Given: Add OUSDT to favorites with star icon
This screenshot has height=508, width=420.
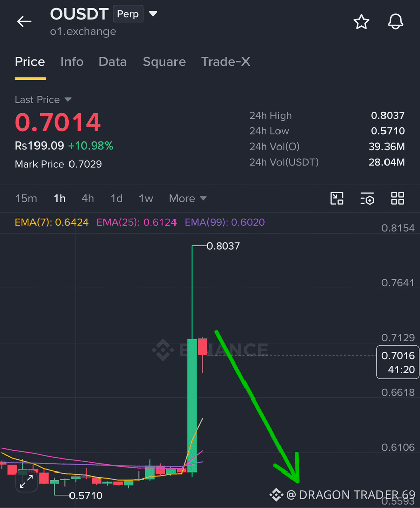Looking at the screenshot, I should 361,22.
